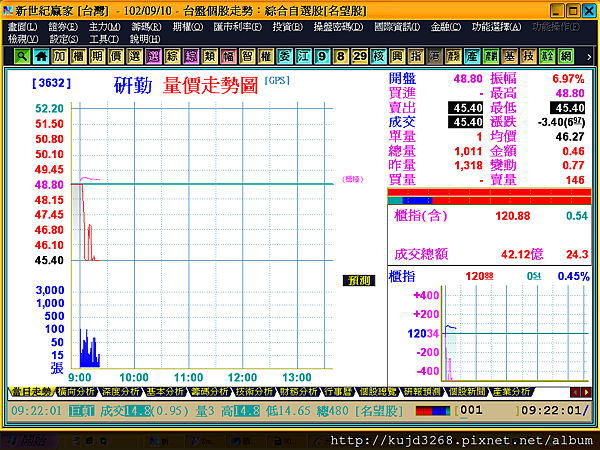The height and width of the screenshot is (450, 600).
Task: Open the 籌碼(R) menu
Action: [x=147, y=27]
